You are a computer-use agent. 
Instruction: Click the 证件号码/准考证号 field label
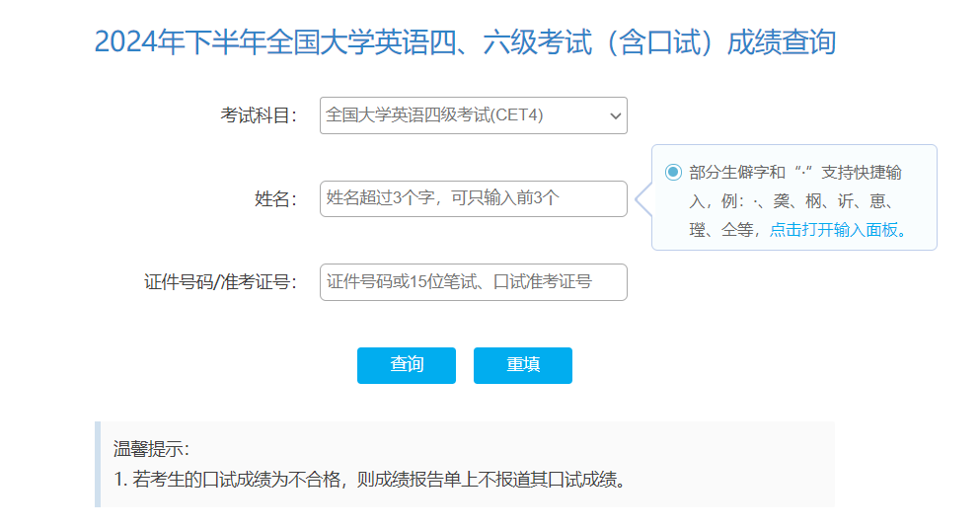point(220,283)
